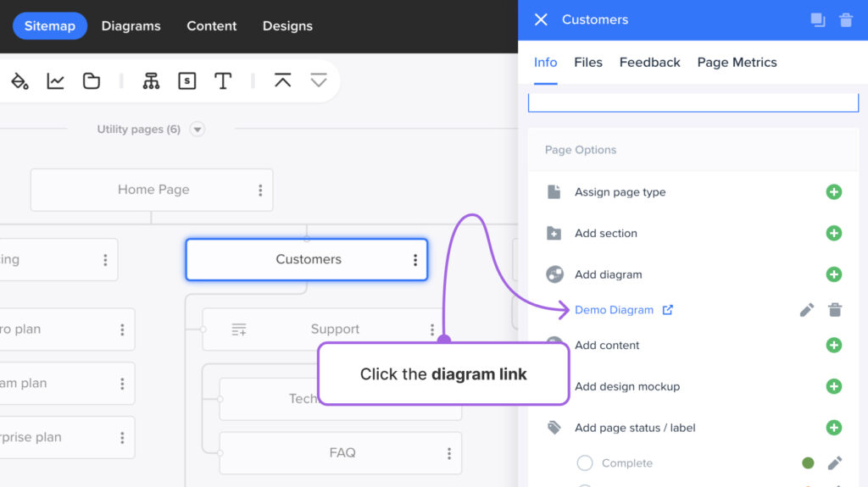Click the Add diagram label
The width and height of the screenshot is (868, 487).
click(x=609, y=274)
